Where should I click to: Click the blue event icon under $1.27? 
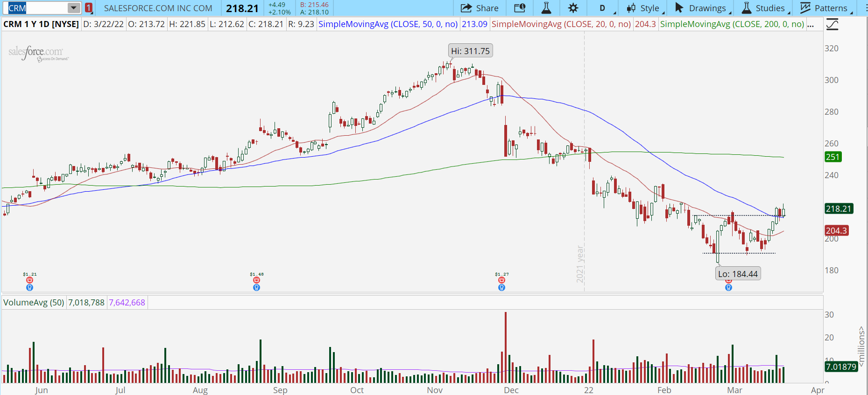501,288
